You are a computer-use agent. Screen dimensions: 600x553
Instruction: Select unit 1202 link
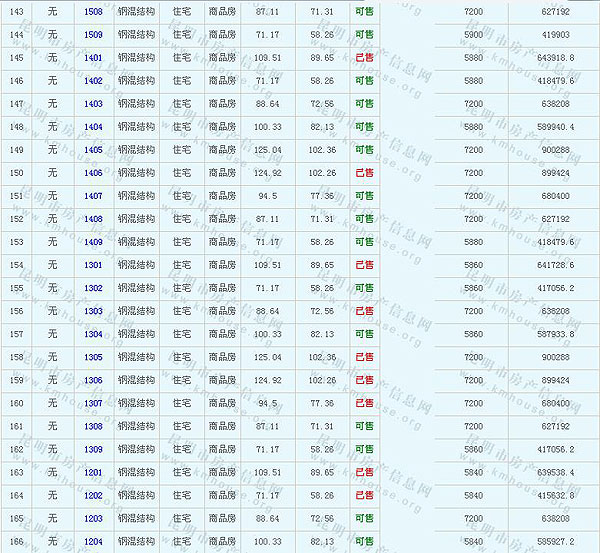(x=93, y=494)
